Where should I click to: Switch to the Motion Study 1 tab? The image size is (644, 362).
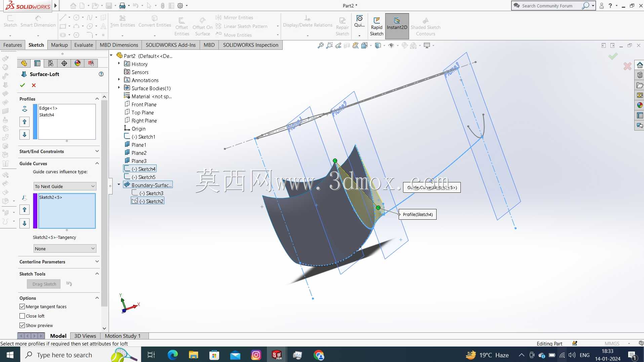click(x=123, y=336)
